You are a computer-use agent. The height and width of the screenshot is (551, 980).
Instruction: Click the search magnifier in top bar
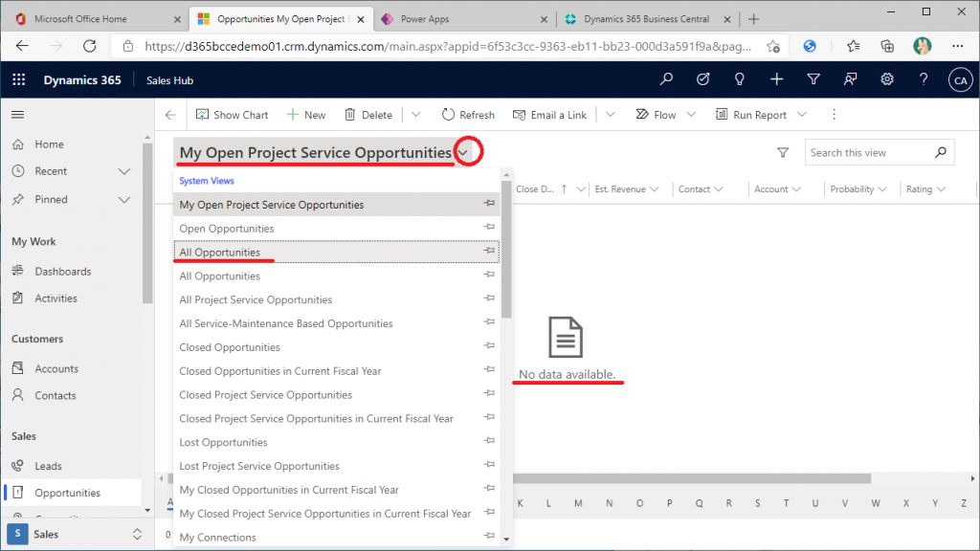point(667,80)
